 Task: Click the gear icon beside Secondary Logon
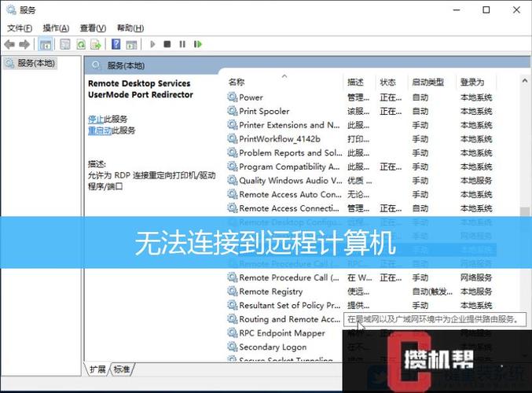click(x=233, y=347)
